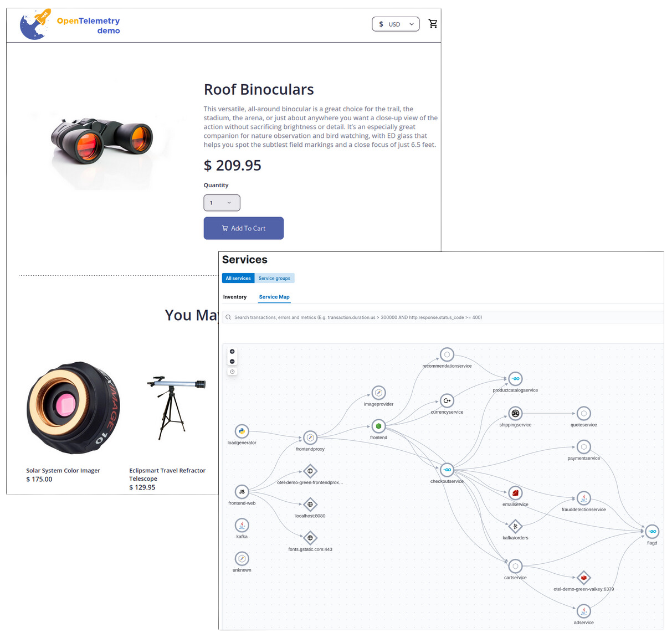Select the productcatalogservice node
The height and width of the screenshot is (638, 672).
tap(515, 379)
